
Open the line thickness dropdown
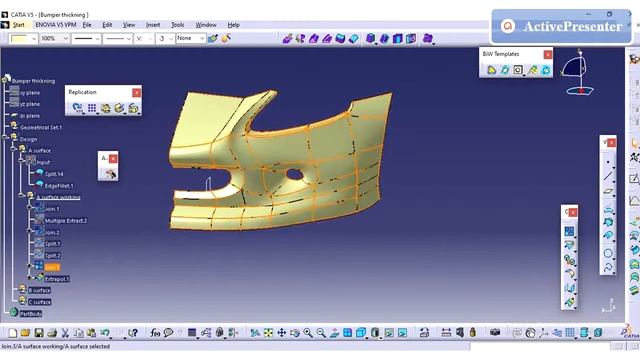(86, 39)
